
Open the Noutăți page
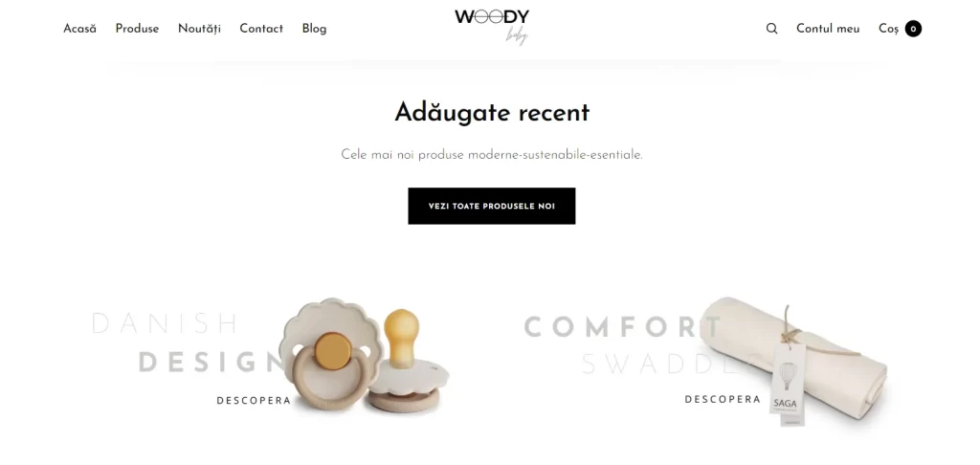click(199, 29)
